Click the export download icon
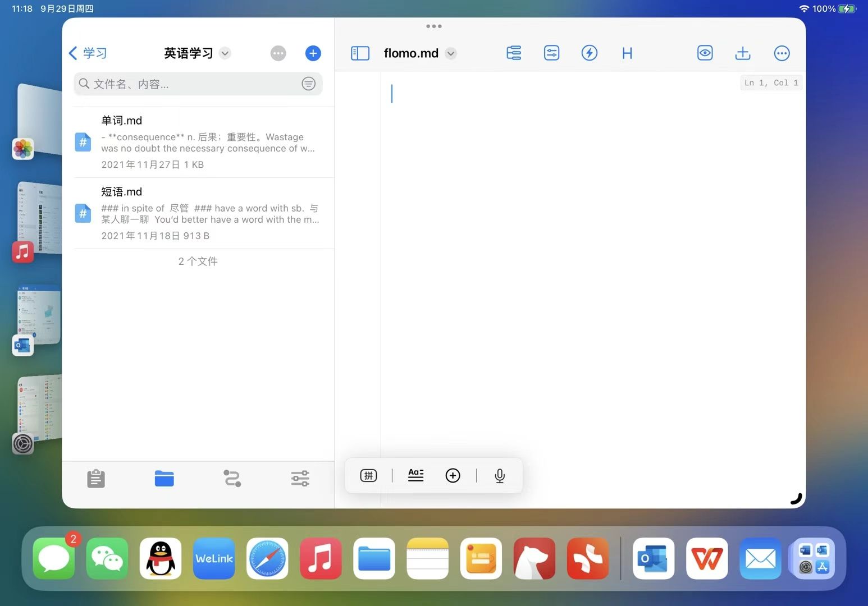Image resolution: width=868 pixels, height=606 pixels. pos(742,53)
